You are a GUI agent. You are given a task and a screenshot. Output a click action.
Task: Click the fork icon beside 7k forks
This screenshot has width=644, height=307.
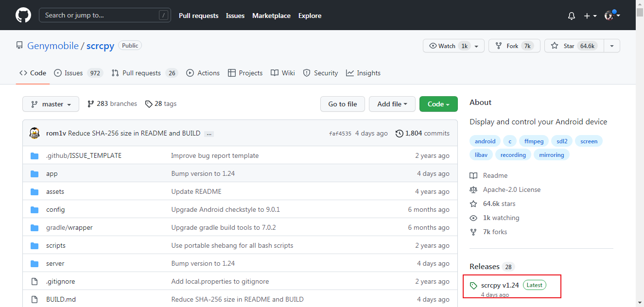click(x=473, y=232)
